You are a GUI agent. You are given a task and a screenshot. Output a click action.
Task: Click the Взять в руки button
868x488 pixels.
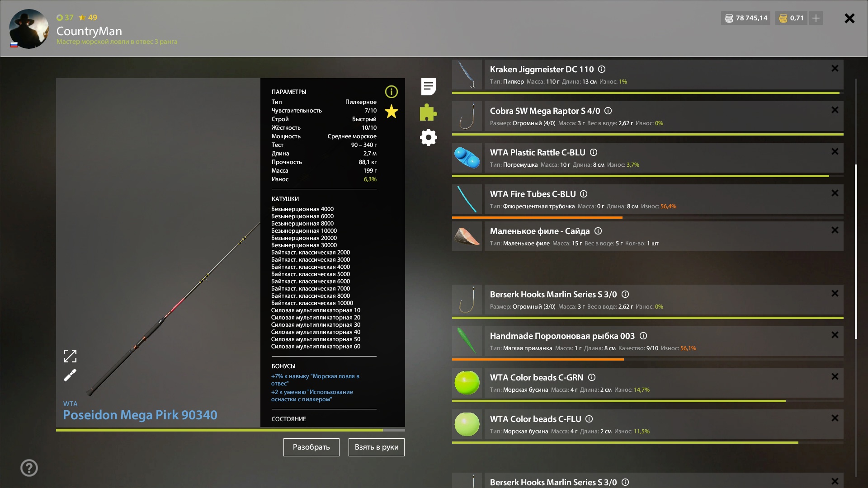pos(377,447)
